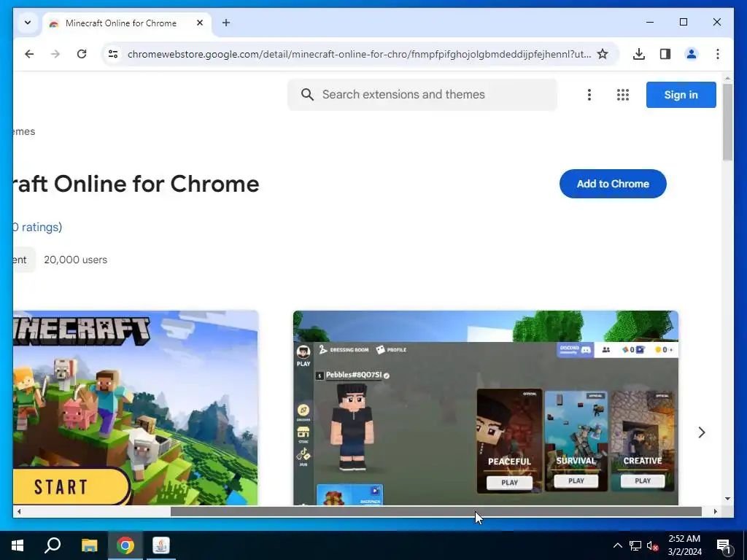Image resolution: width=747 pixels, height=560 pixels.
Task: Bookmark this page with the star icon
Action: click(602, 54)
